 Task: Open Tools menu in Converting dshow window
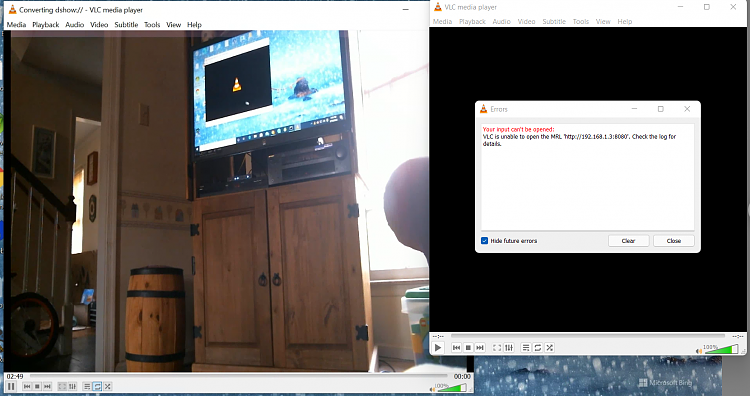point(152,24)
